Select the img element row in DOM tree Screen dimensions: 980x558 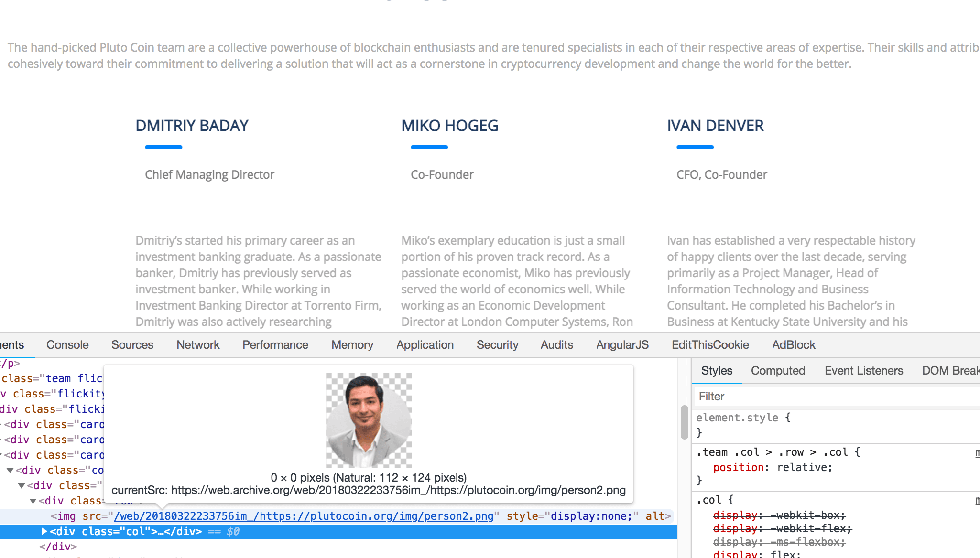pyautogui.click(x=338, y=516)
